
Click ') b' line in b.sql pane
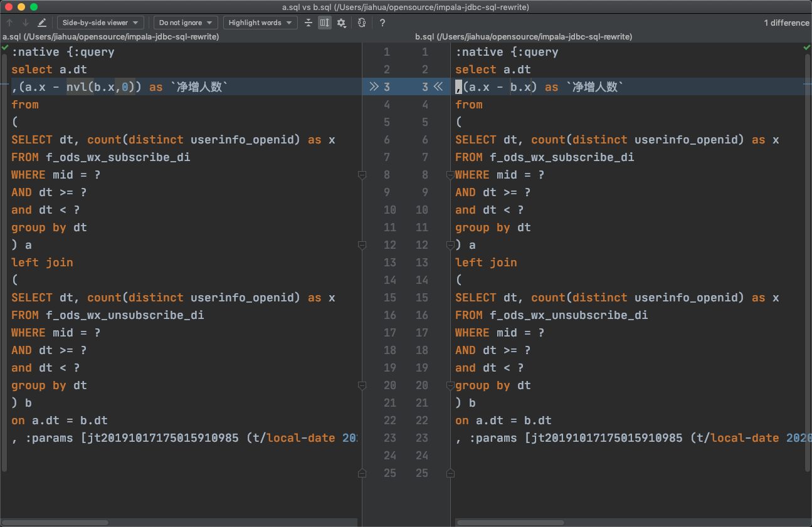coord(465,403)
